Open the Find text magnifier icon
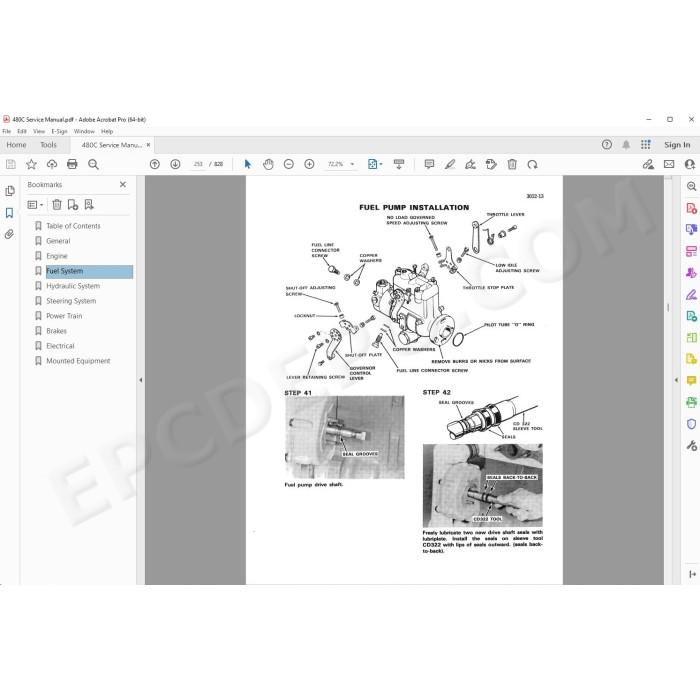This screenshot has height=700, width=700. tap(93, 164)
